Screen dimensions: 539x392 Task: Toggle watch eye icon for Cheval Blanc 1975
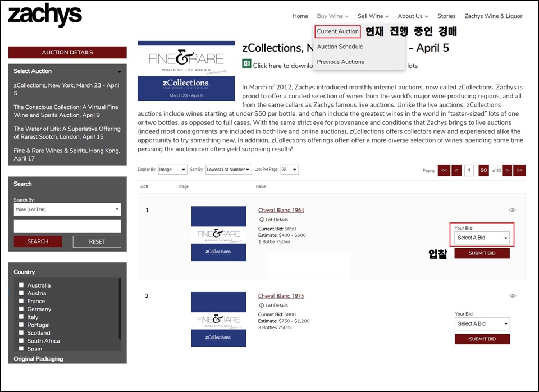click(513, 296)
